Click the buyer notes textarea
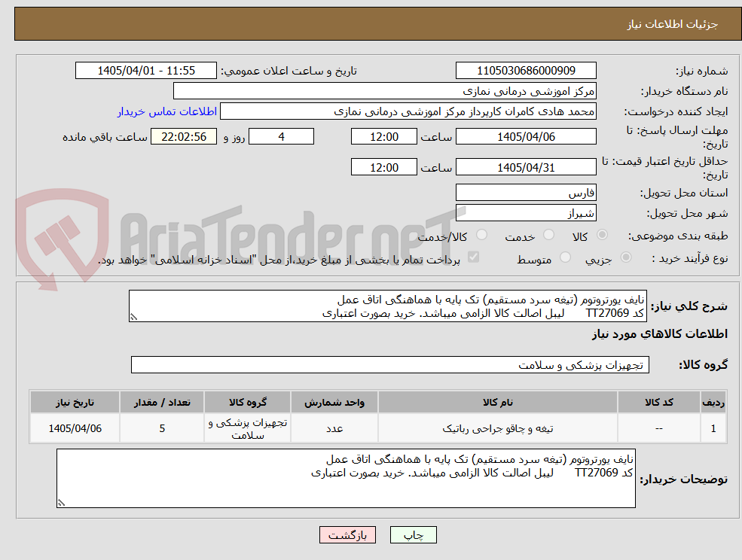Image resolution: width=742 pixels, height=560 pixels. 346,478
